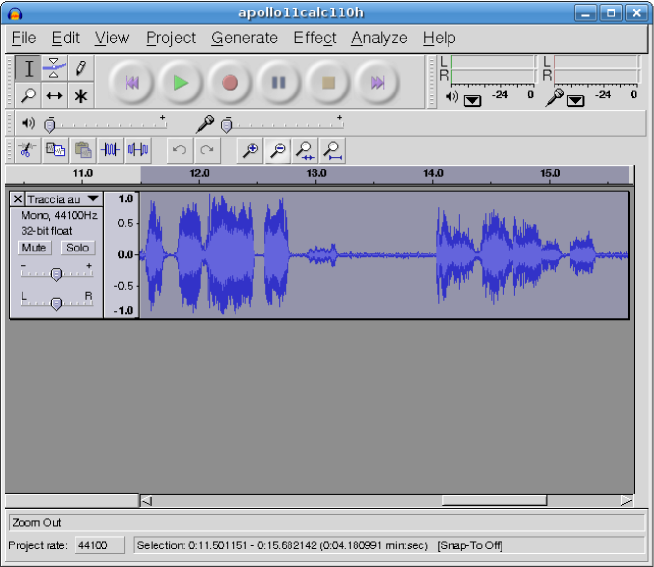Select the Multi-tool asterisk icon
The width and height of the screenshot is (654, 567).
[81, 96]
